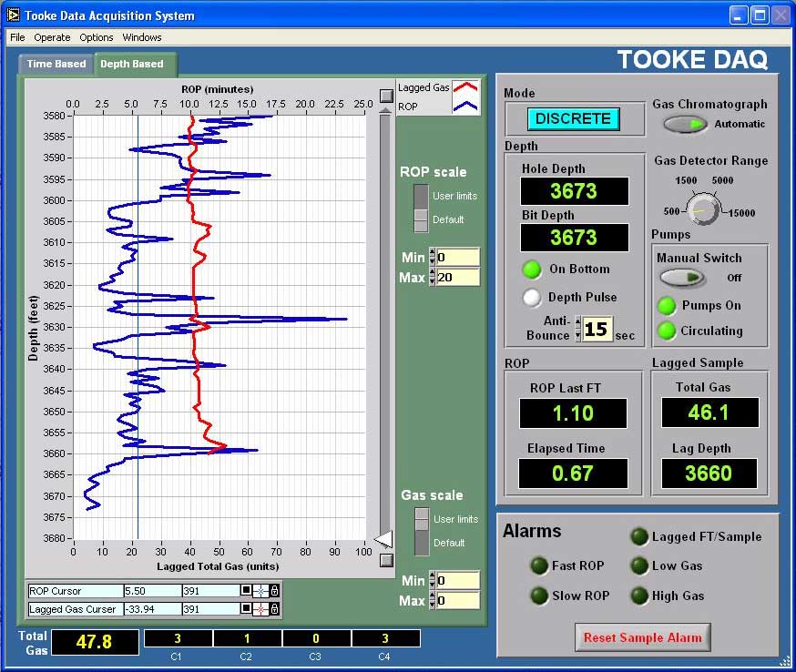Click the ROP Cursor lock icon
This screenshot has width=796, height=672.
[x=274, y=591]
